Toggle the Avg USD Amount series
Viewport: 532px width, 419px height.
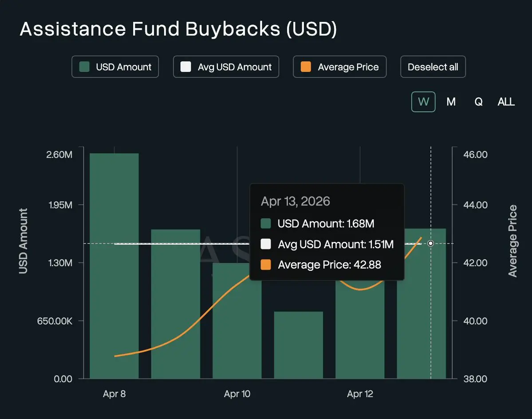click(x=226, y=67)
